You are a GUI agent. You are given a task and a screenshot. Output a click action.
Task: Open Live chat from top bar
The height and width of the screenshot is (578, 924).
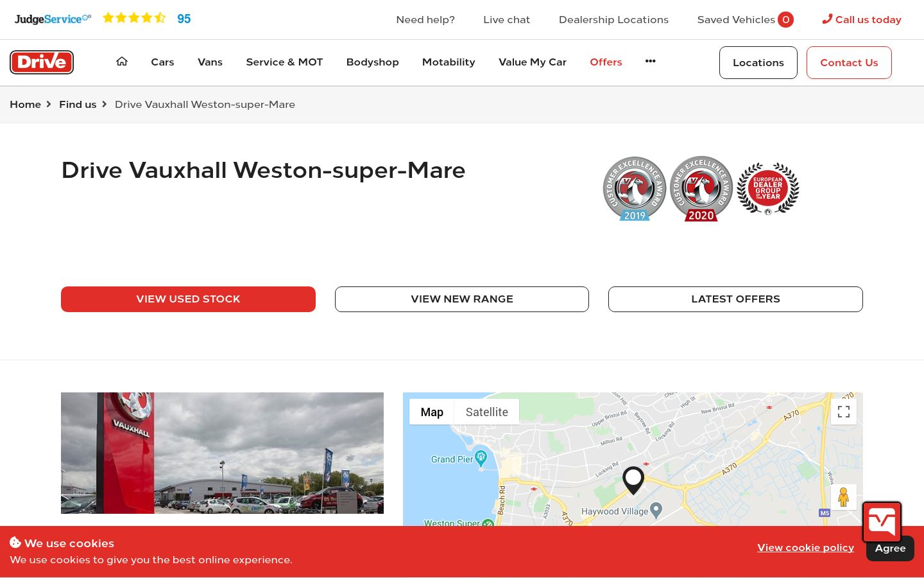tap(506, 20)
